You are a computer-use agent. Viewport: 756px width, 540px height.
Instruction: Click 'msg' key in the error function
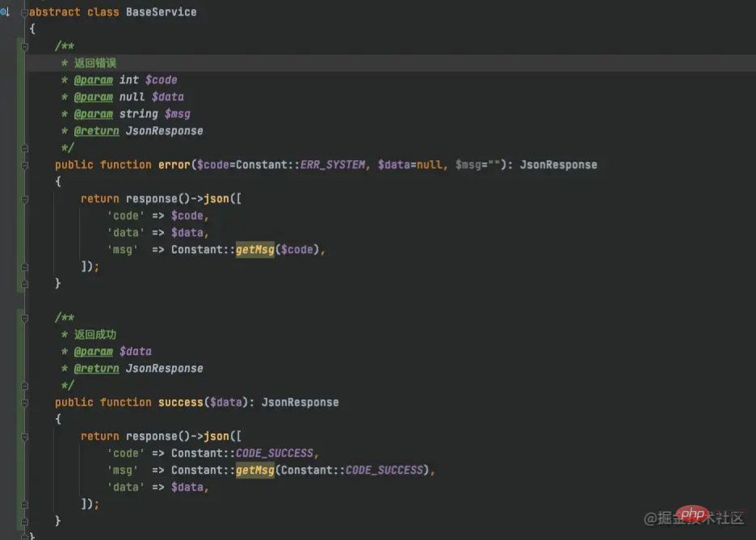pyautogui.click(x=123, y=250)
